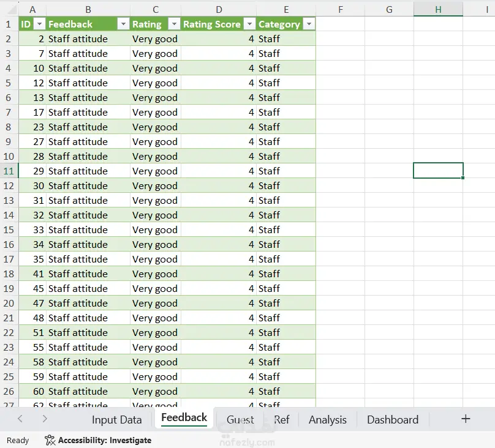Click the next sheet navigation arrow
Image resolution: width=495 pixels, height=448 pixels.
[x=45, y=419]
